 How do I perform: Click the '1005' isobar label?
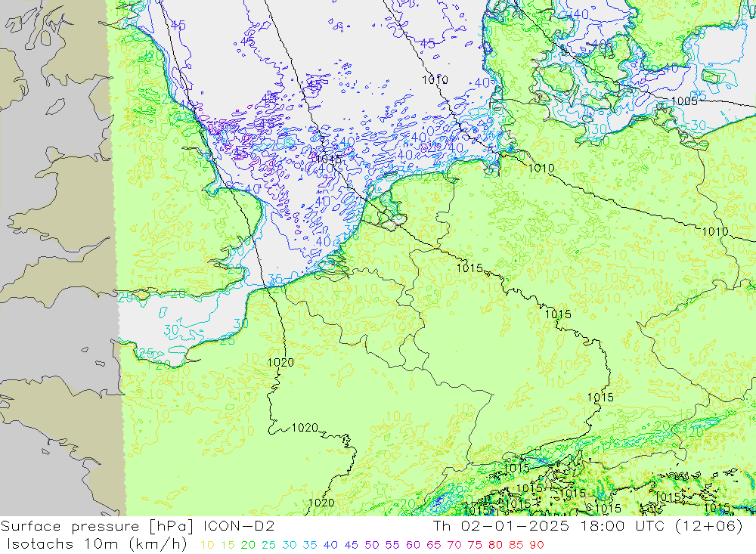[684, 101]
